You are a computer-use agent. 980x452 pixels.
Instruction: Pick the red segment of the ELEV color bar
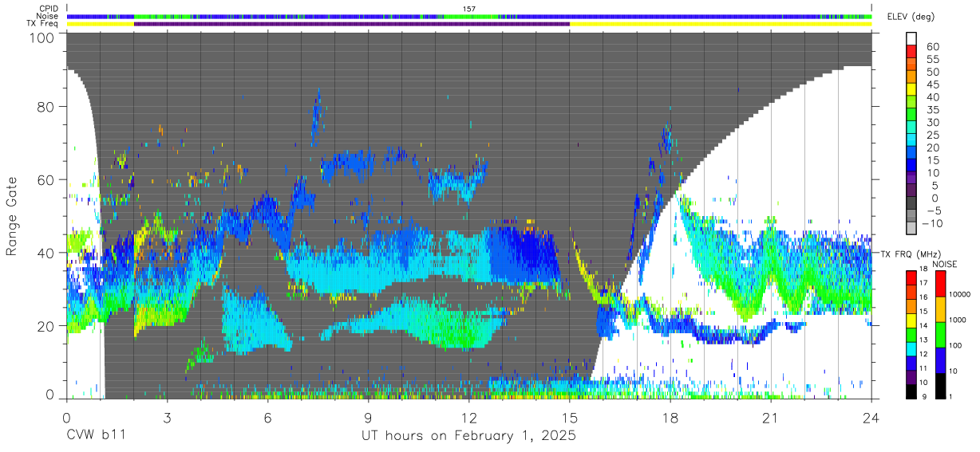coord(912,51)
